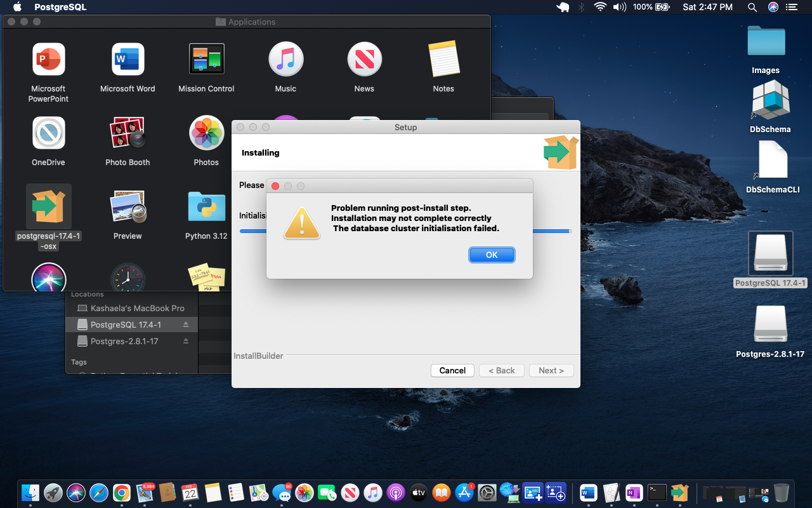Open the postgresql-17.4-1-osx installer app

(x=49, y=206)
